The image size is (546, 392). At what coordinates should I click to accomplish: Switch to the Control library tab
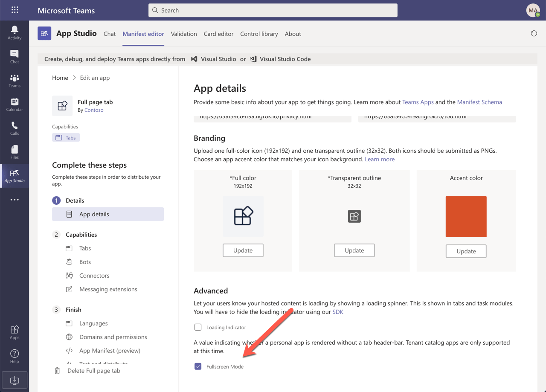(259, 34)
